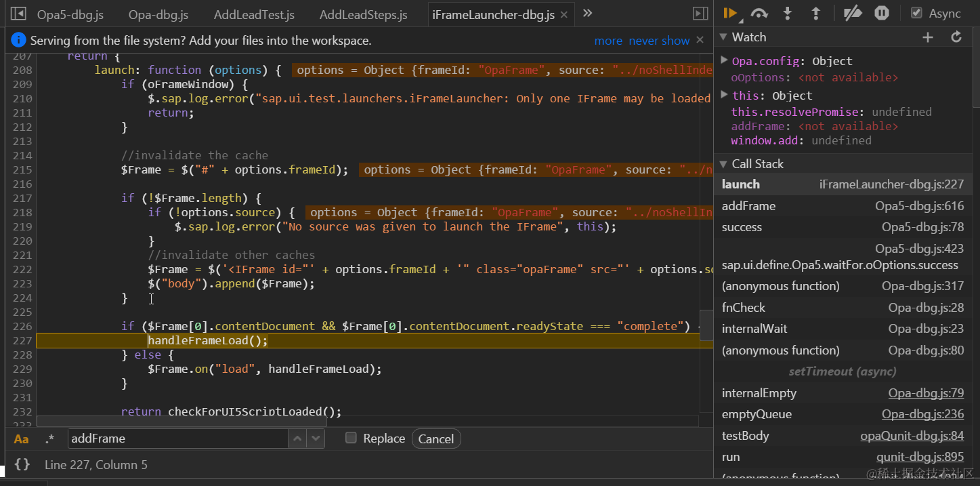Screen dimensions: 980x486
Task: Show more tabs overflow chevron
Action: (588, 14)
